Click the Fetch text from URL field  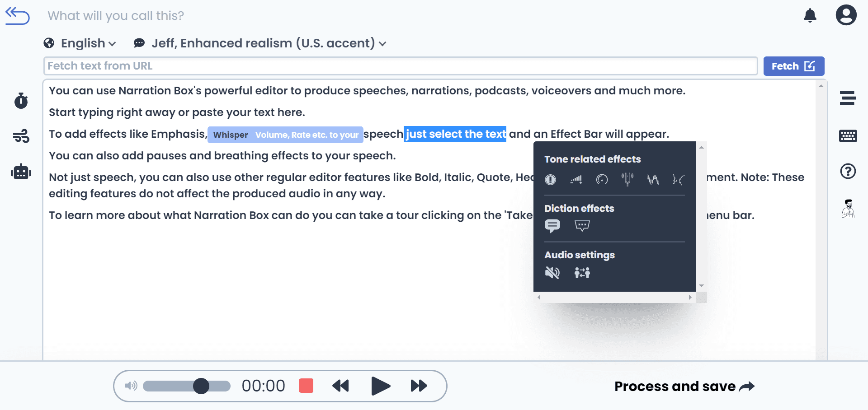point(401,66)
